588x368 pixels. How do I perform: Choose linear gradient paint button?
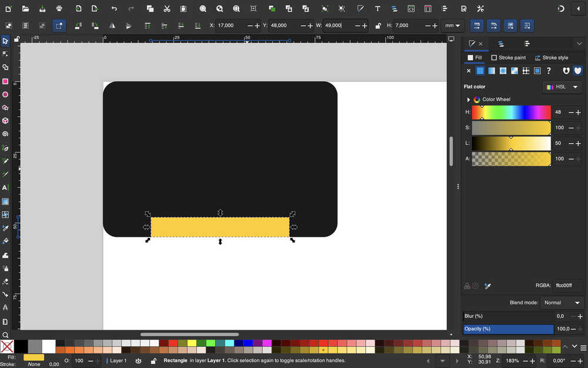coord(492,71)
